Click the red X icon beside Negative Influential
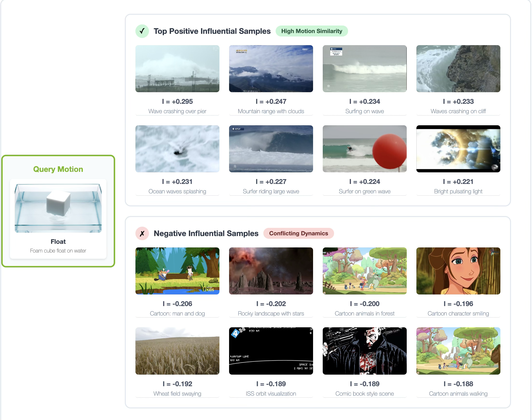The width and height of the screenshot is (532, 420). point(142,233)
